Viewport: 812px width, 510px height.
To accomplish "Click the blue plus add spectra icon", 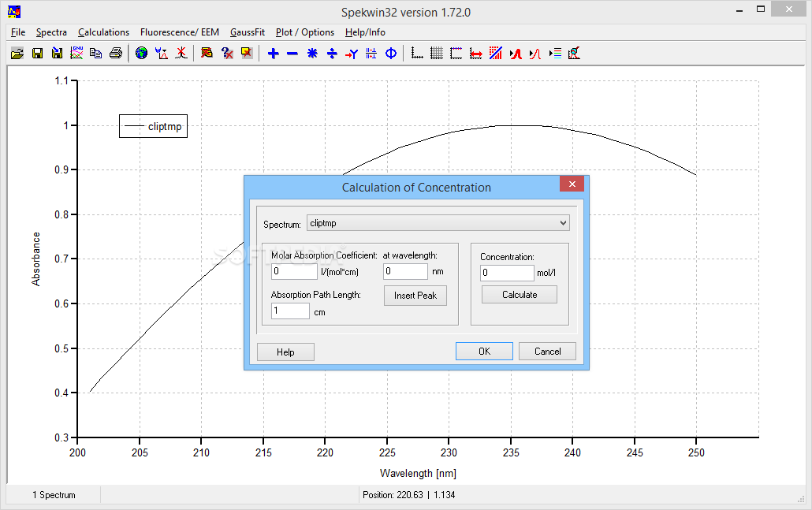I will click(273, 54).
